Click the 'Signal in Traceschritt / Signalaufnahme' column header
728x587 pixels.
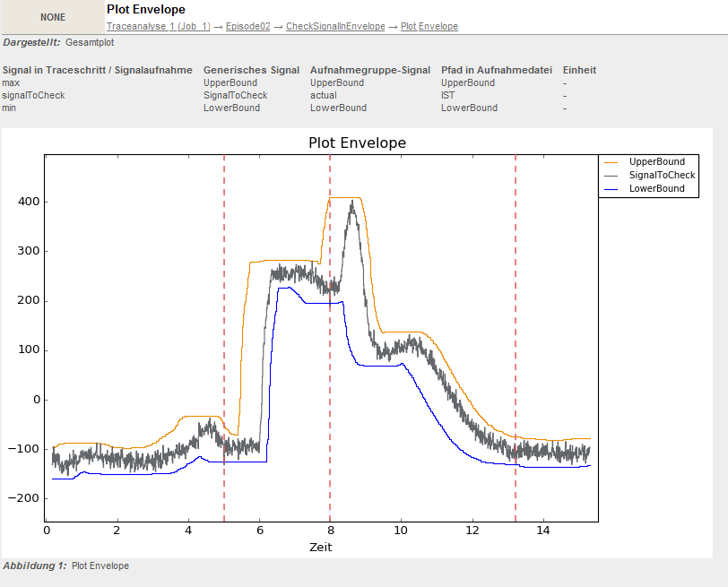pyautogui.click(x=98, y=70)
